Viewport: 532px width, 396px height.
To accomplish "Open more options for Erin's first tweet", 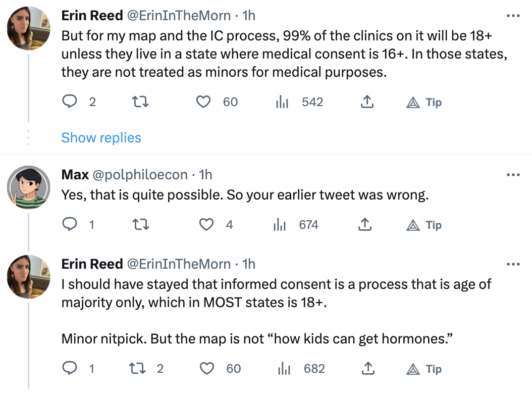I will click(x=513, y=16).
